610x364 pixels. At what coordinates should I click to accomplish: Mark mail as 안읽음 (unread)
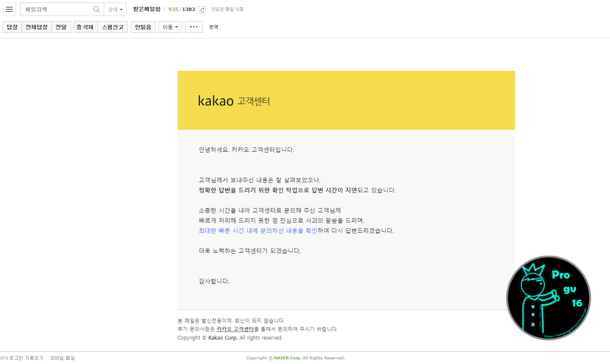click(143, 27)
